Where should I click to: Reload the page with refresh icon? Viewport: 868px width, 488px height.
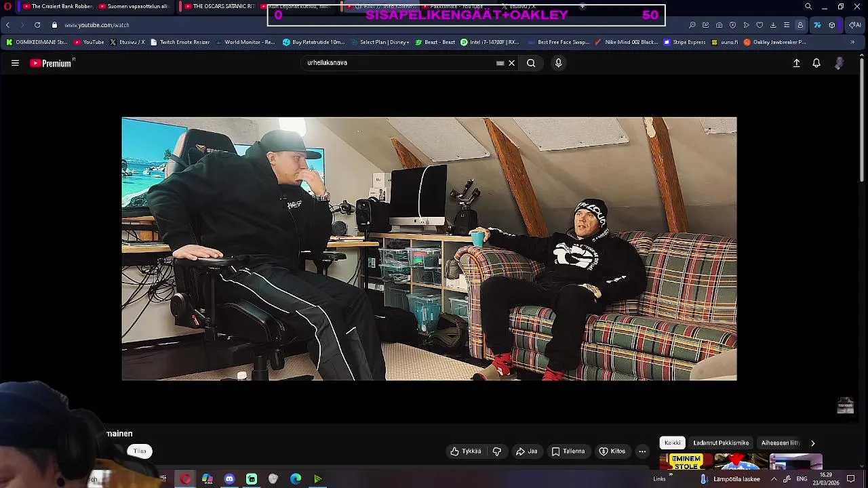pos(37,25)
